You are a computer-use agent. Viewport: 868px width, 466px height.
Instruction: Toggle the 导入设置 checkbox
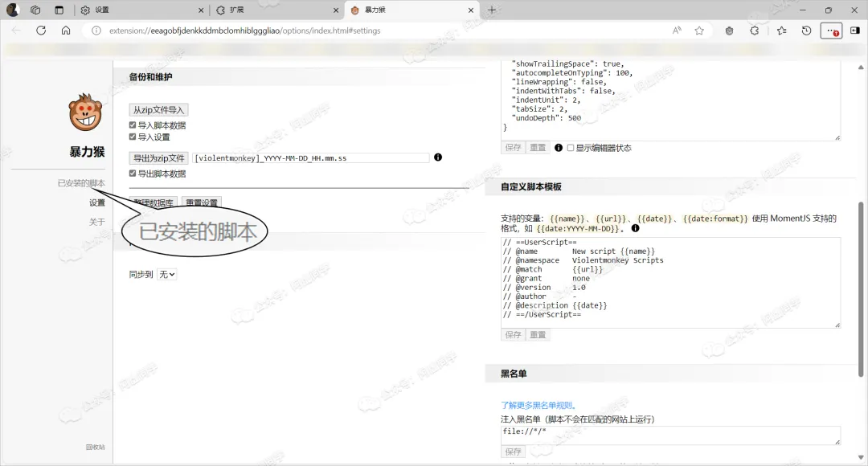pyautogui.click(x=133, y=137)
